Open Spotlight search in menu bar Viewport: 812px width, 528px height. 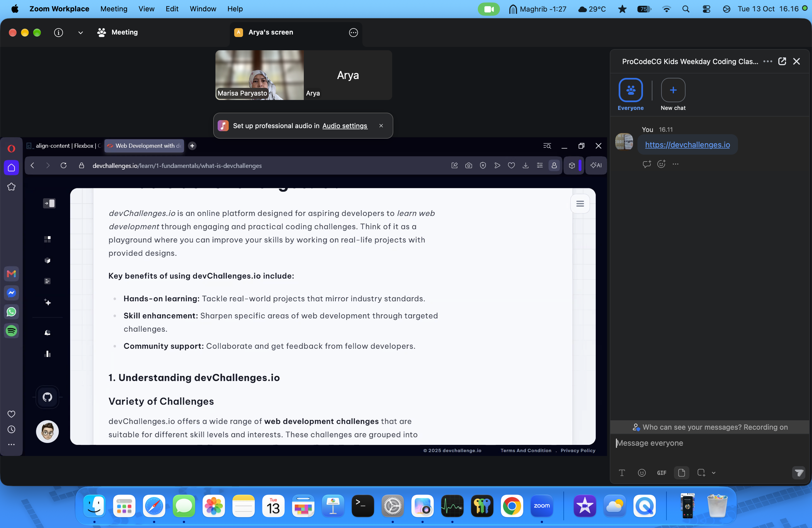click(x=686, y=9)
